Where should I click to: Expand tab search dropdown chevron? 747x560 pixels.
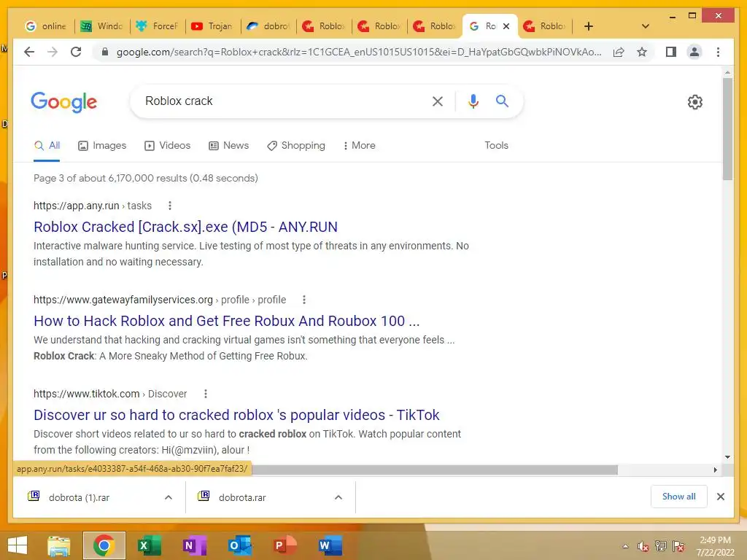pyautogui.click(x=645, y=26)
